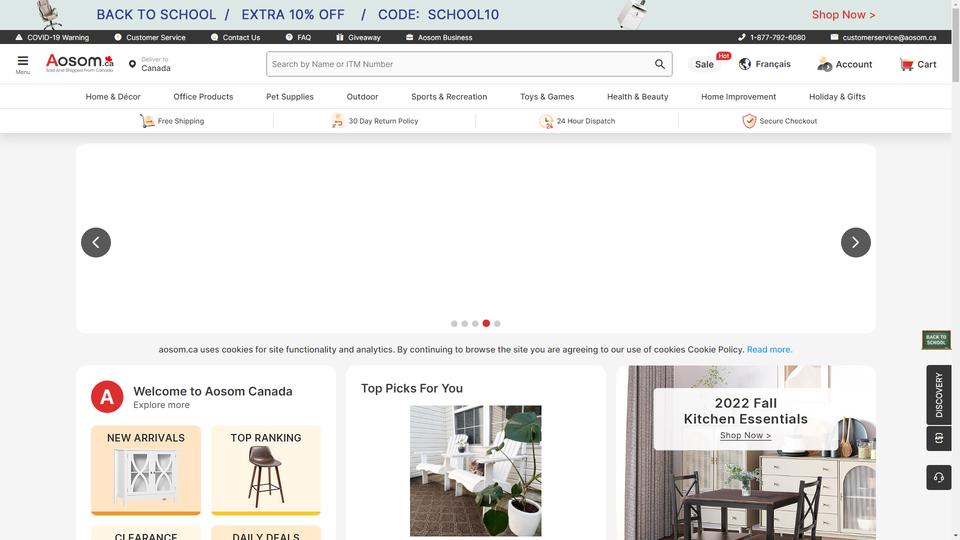Email customerservice@aosom.ca link

889,37
